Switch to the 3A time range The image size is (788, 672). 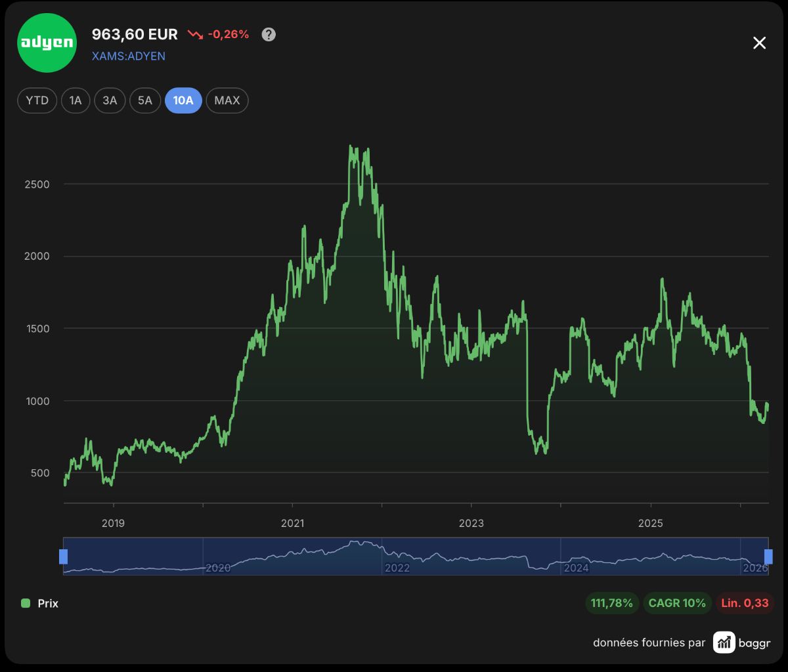pos(110,100)
